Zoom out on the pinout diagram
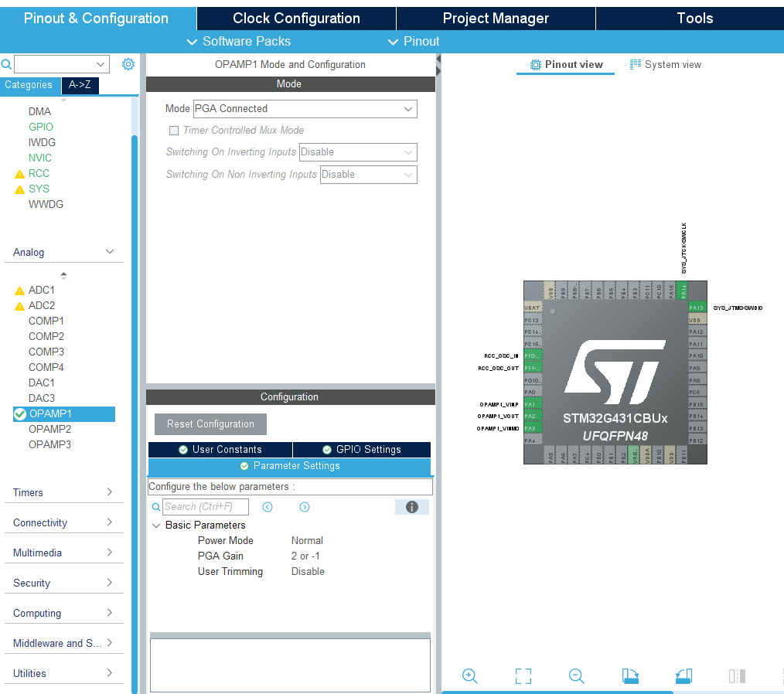Viewport: 784px width, 694px height. 576,676
